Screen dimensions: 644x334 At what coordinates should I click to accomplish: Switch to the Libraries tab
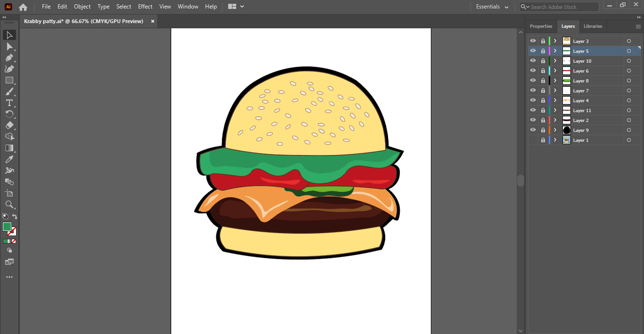[x=593, y=26]
